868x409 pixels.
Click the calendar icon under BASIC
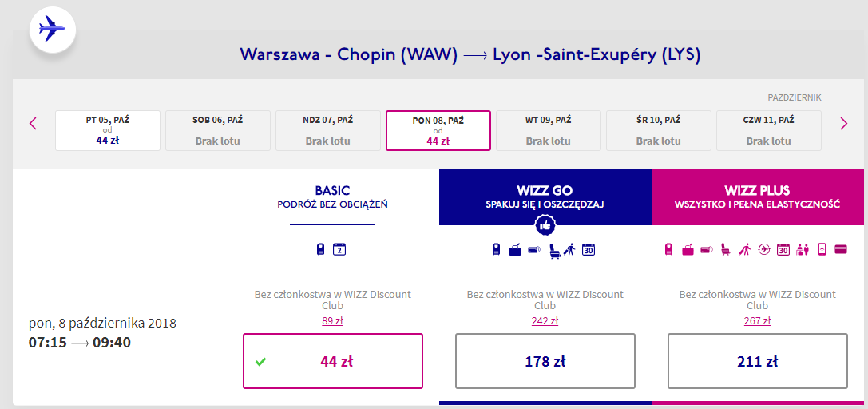(x=339, y=249)
